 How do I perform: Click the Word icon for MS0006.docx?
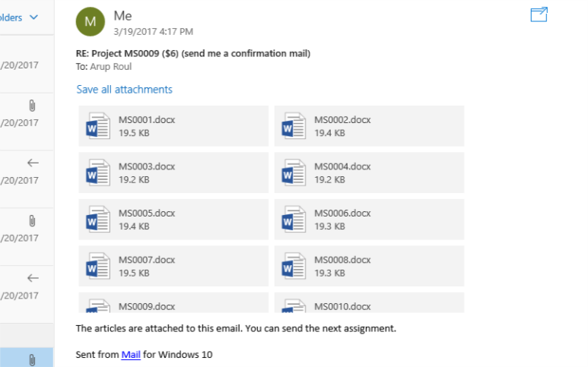tap(294, 220)
